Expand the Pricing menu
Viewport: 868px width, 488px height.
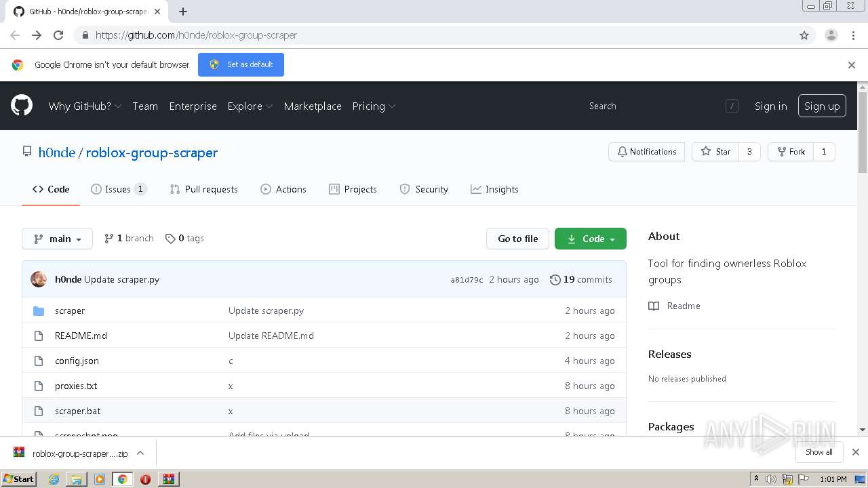click(x=374, y=106)
